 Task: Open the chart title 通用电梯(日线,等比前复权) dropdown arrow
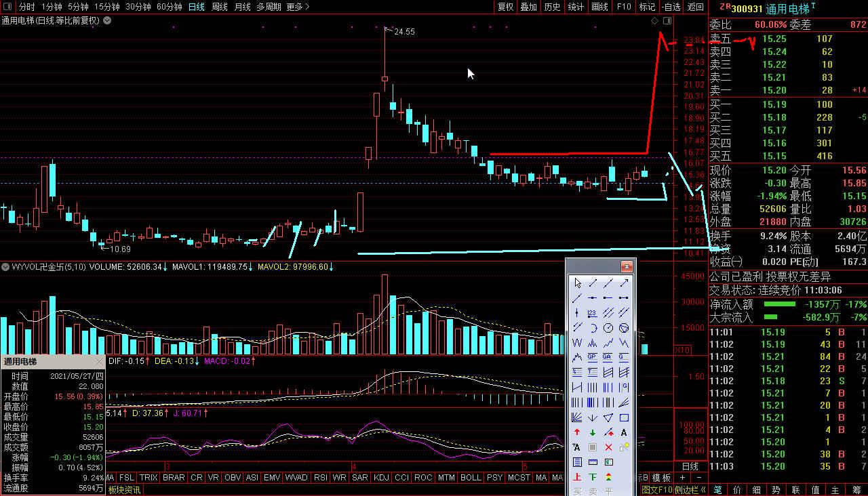coord(107,21)
